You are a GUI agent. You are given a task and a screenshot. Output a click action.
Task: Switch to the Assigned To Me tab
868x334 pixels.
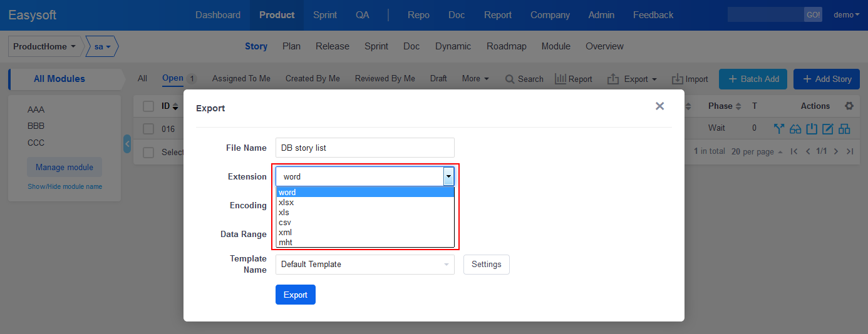(x=241, y=79)
